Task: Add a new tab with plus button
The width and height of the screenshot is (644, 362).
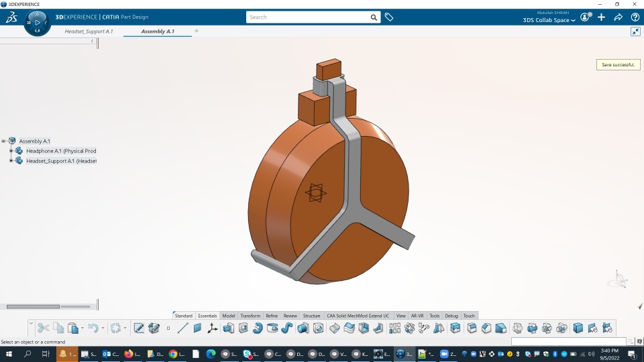Action: [x=197, y=32]
